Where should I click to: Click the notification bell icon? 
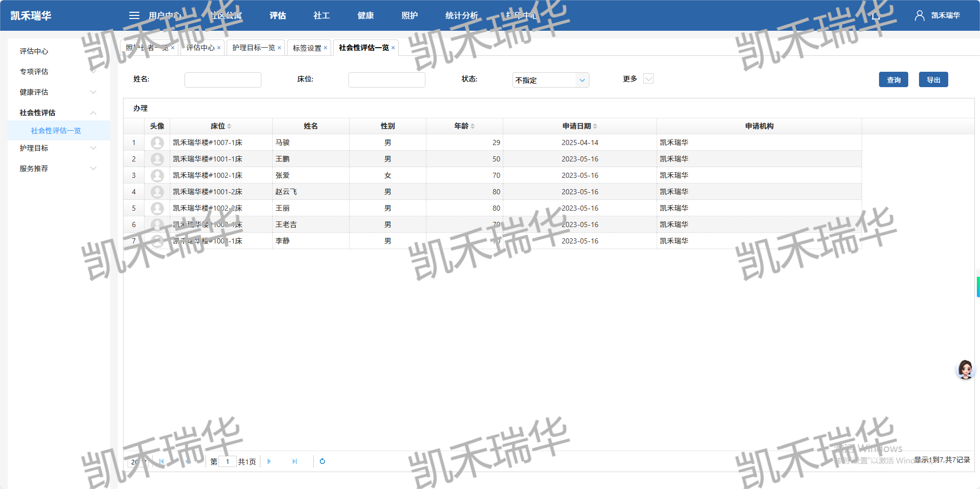tap(876, 16)
